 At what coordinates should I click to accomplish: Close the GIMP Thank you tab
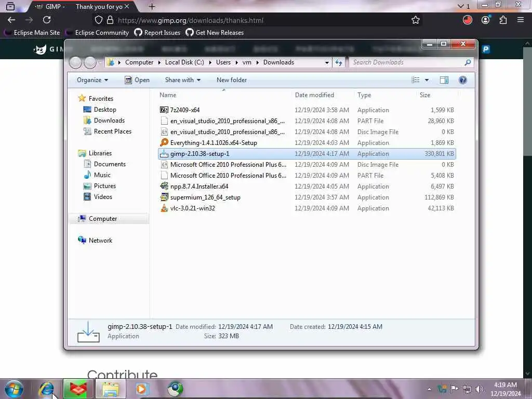pyautogui.click(x=127, y=6)
